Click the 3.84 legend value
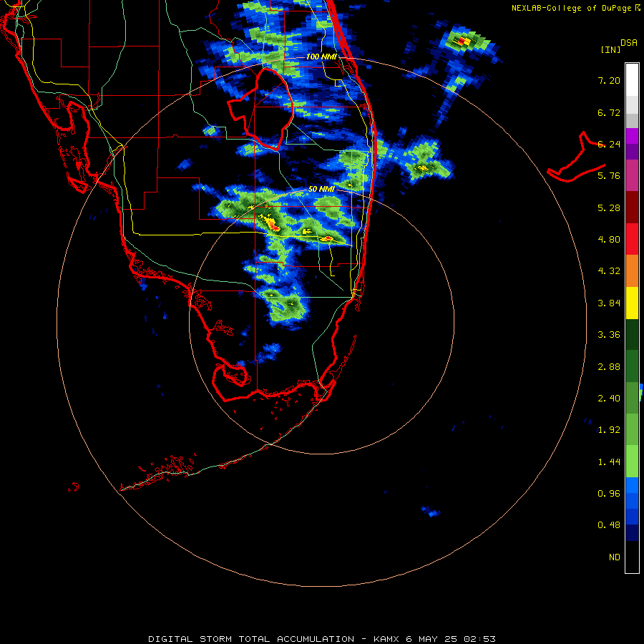Image resolution: width=644 pixels, height=644 pixels. pyautogui.click(x=609, y=303)
